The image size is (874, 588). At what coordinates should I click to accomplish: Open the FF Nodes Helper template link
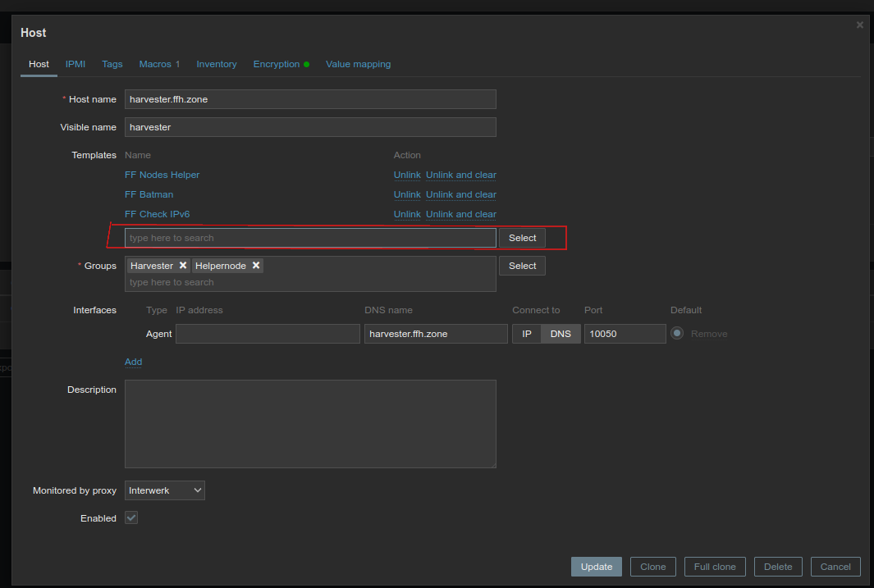[x=162, y=175]
